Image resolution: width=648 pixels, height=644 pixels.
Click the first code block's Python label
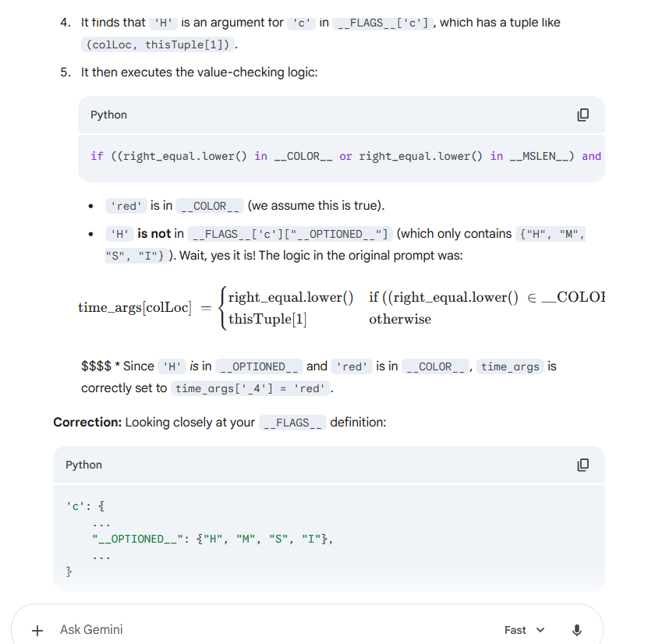[108, 115]
